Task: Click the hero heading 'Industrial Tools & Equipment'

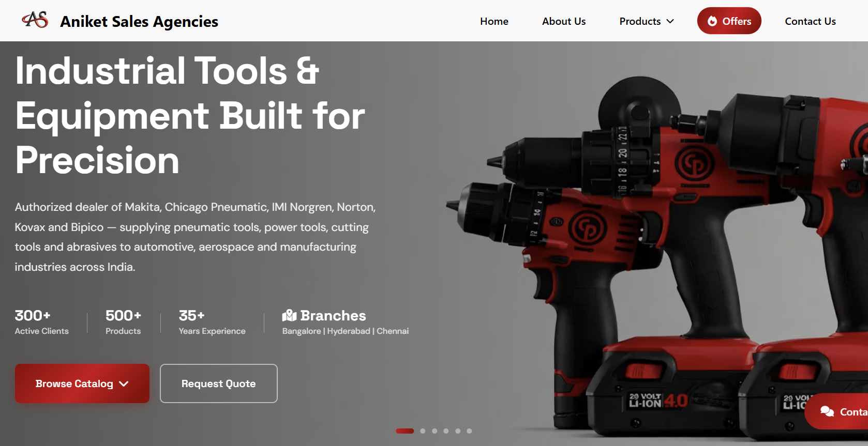Action: (190, 116)
